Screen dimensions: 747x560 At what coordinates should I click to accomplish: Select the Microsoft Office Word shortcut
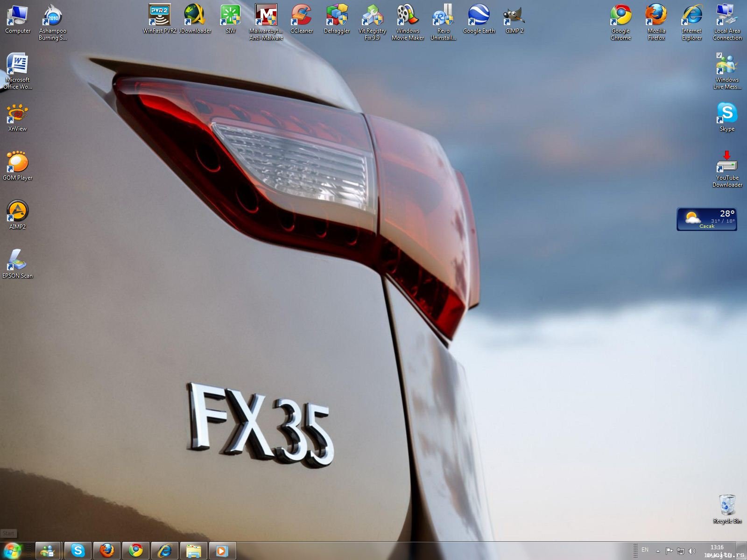[18, 71]
